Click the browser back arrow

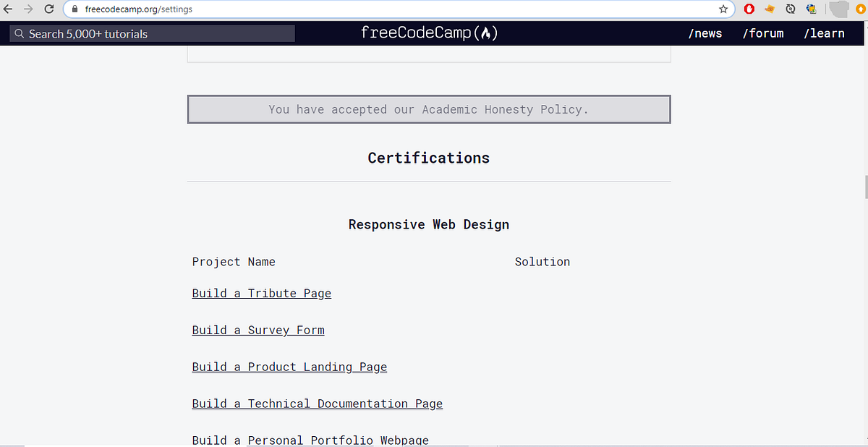coord(8,9)
